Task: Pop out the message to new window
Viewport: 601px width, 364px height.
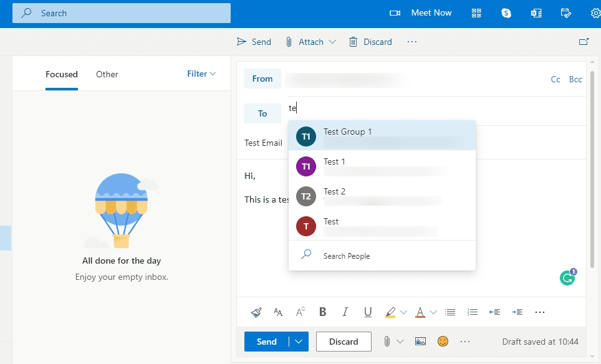Action: click(584, 42)
